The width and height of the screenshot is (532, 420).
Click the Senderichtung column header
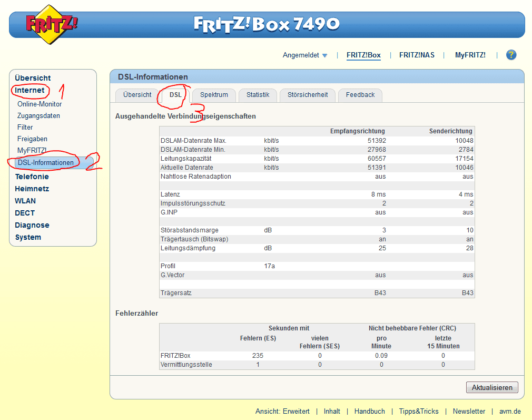pyautogui.click(x=450, y=131)
